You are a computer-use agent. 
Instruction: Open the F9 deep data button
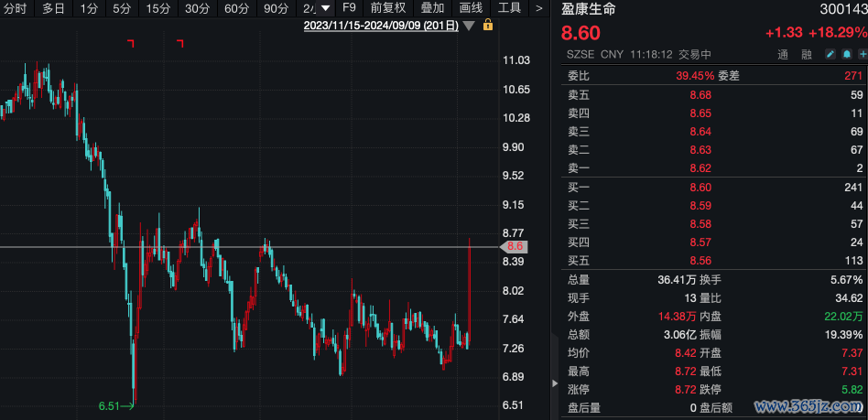coord(349,8)
